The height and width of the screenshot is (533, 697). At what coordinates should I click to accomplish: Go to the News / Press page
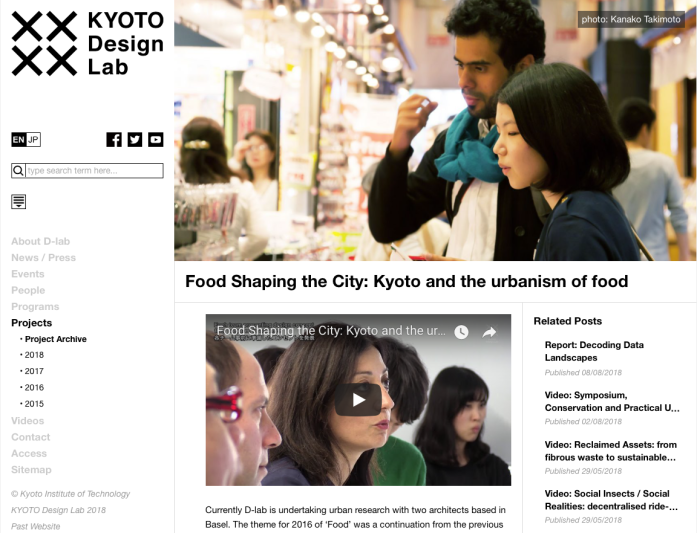44,258
